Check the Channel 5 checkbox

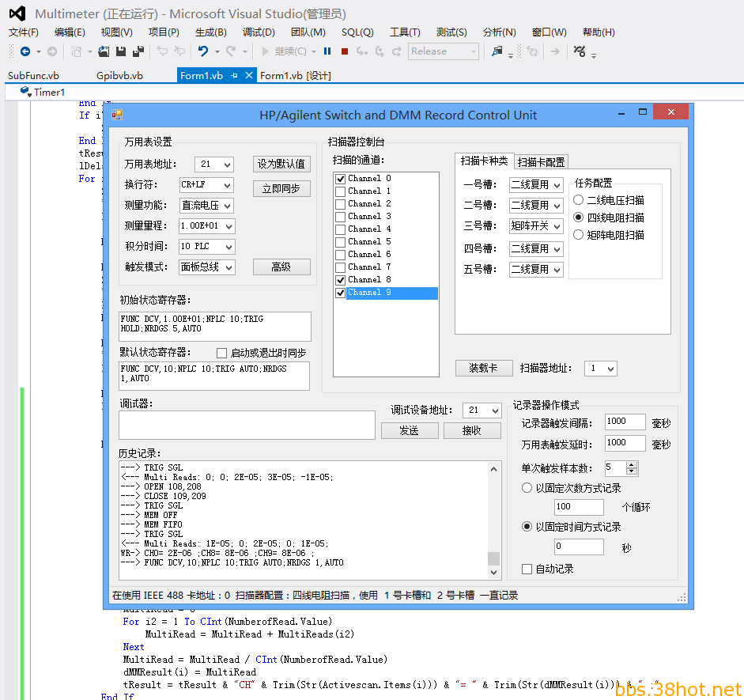pyautogui.click(x=340, y=243)
